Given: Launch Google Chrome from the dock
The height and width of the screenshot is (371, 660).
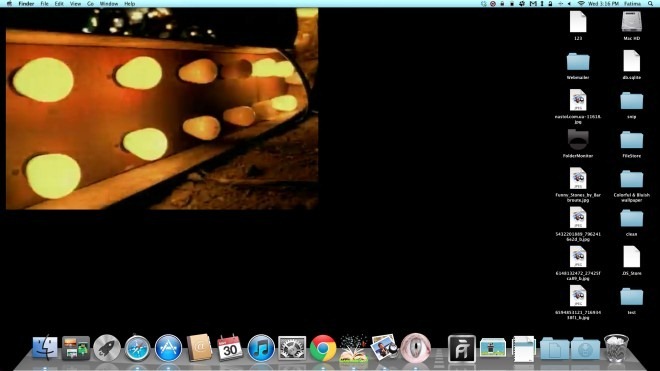Looking at the screenshot, I should (323, 349).
